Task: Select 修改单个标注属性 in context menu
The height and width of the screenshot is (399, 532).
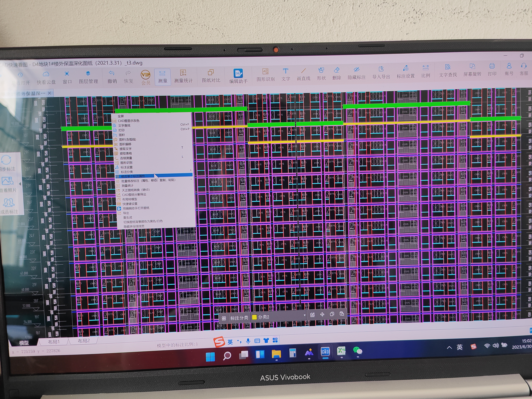Action: click(154, 176)
